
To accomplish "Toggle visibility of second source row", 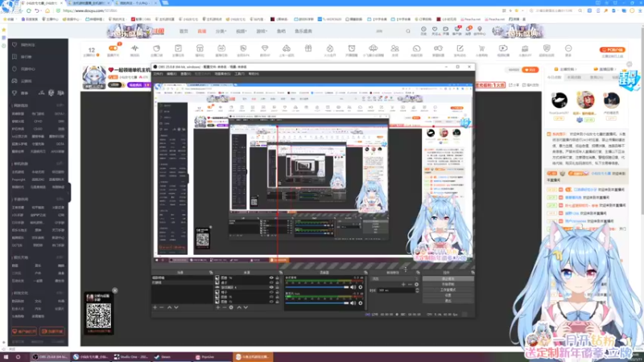I will pyautogui.click(x=271, y=283).
